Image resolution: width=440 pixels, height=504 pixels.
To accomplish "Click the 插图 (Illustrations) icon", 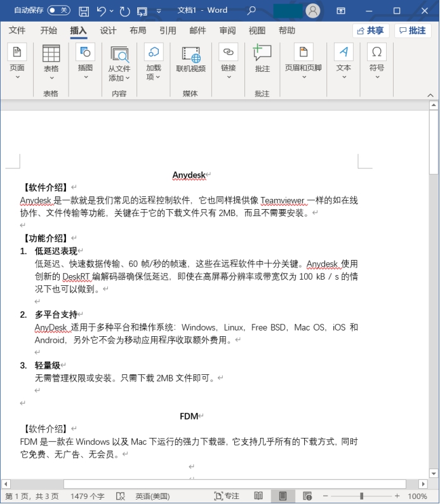I will click(86, 51).
